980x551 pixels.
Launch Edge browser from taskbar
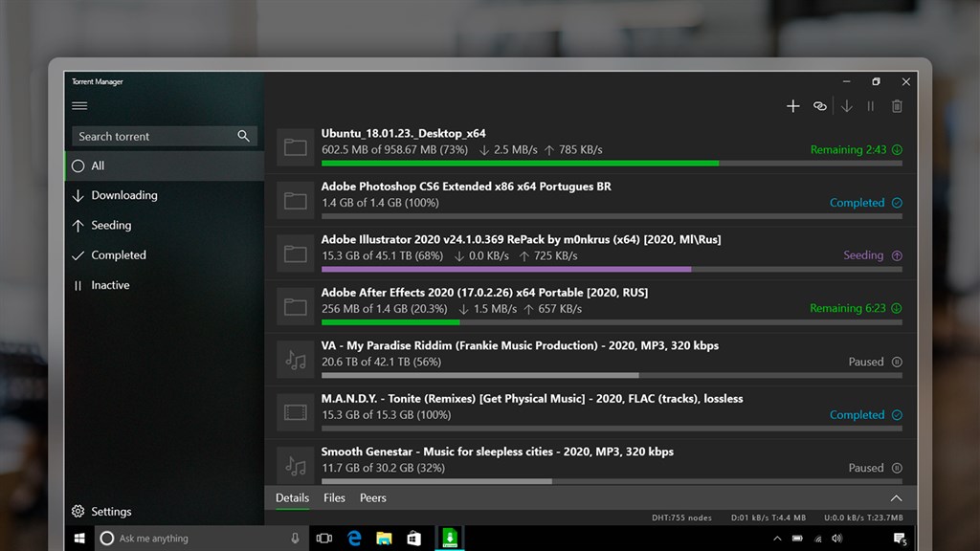click(354, 538)
